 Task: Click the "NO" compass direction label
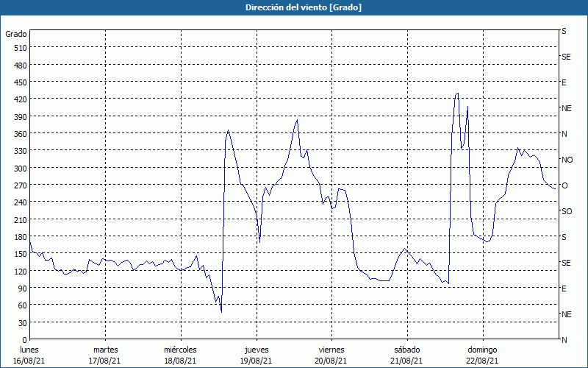[x=567, y=160]
